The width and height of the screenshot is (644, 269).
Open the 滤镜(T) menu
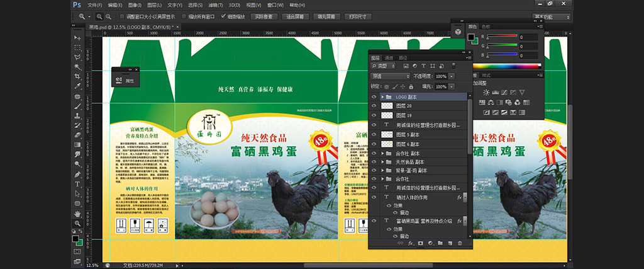[x=215, y=5]
